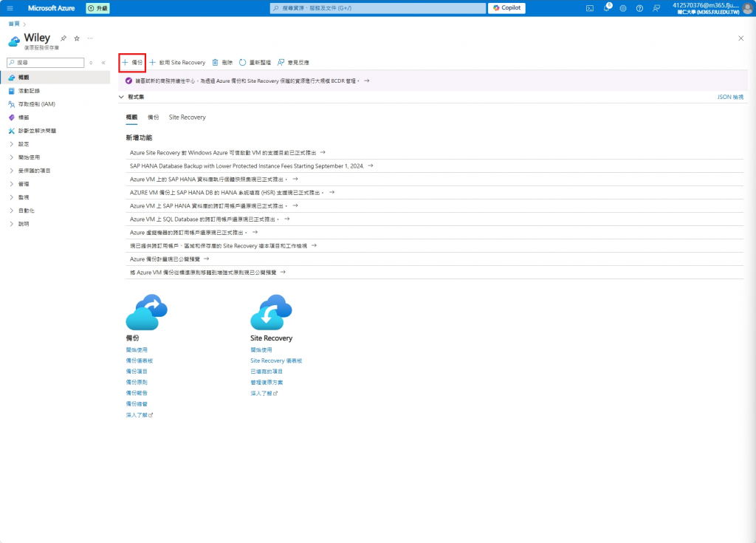Image resolution: width=756 pixels, height=543 pixels.
Task: Click 啟用 Site Recovery in the toolbar
Action: 177,63
